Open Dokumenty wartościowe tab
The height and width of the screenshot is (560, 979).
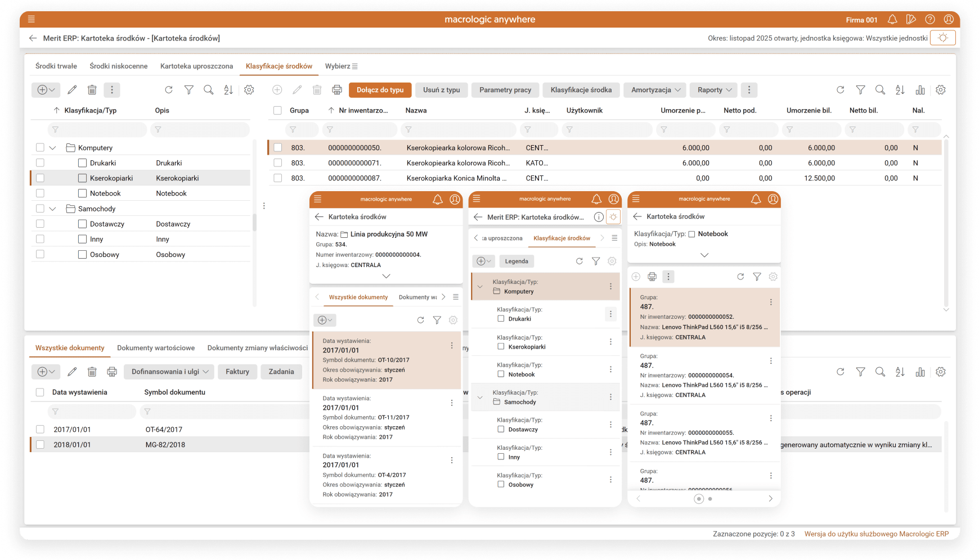[156, 348]
